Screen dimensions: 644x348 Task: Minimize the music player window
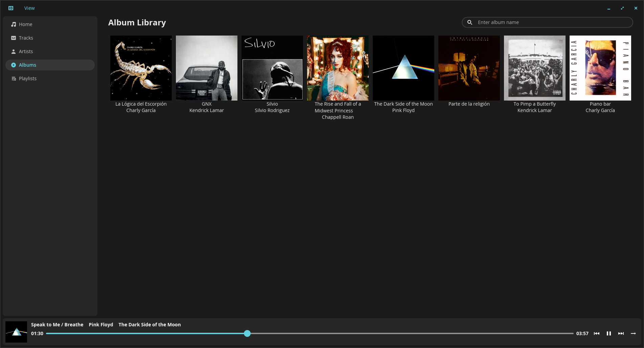pyautogui.click(x=609, y=8)
